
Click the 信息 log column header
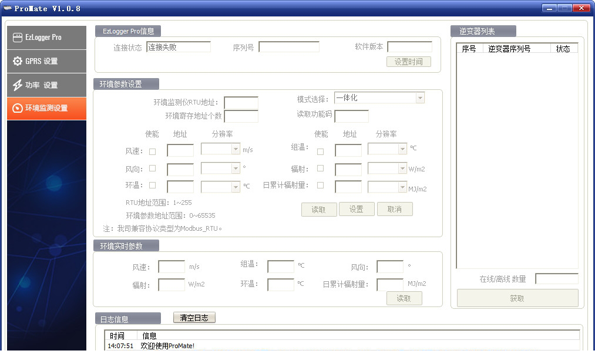pos(358,336)
